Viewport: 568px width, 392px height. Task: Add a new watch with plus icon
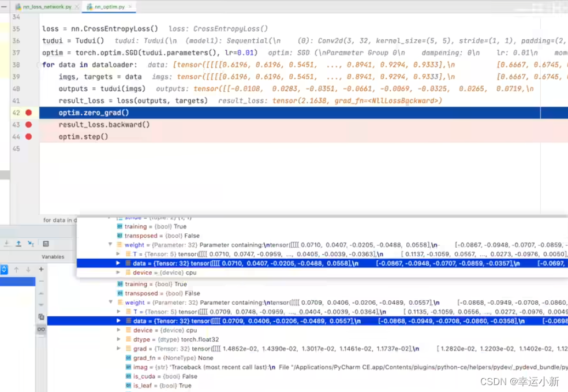(41, 269)
